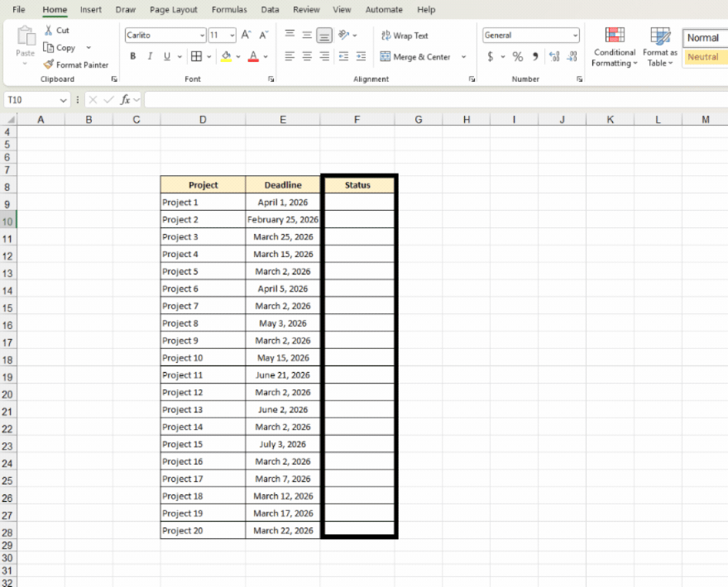Select the 'June 21, 2026' deadline cell
Image resolution: width=728 pixels, height=587 pixels.
[x=283, y=375]
